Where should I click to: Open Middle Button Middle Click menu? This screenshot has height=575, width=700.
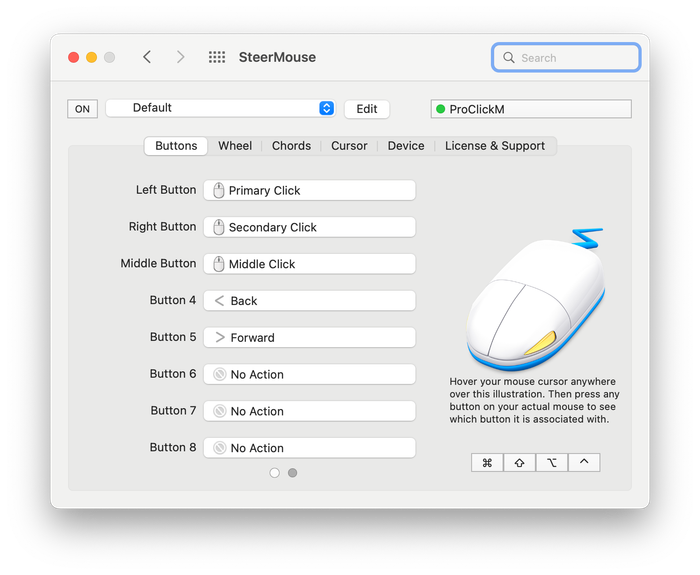coord(309,264)
